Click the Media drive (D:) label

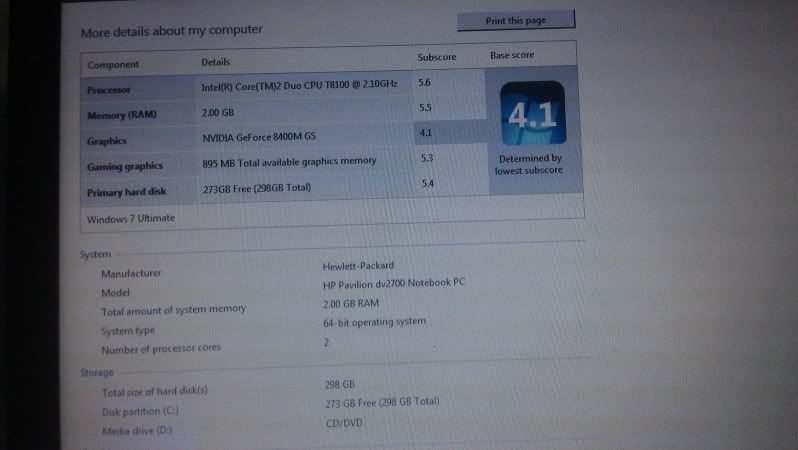[x=137, y=431]
